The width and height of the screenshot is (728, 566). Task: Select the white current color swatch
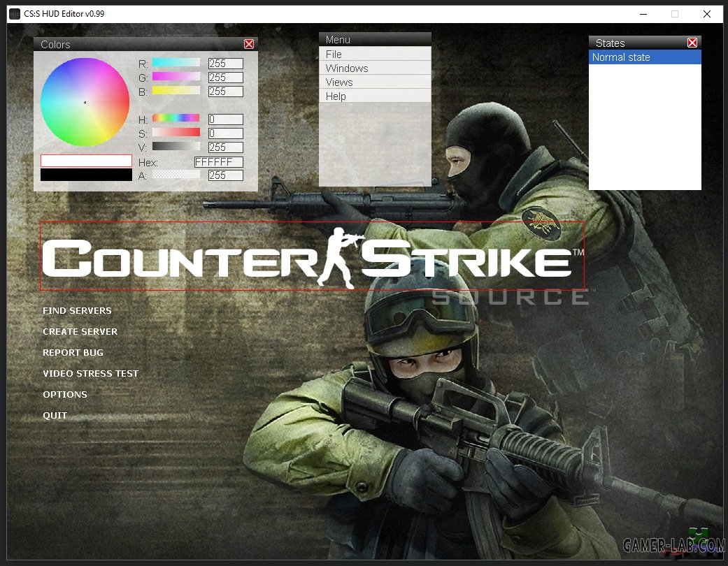coord(86,161)
